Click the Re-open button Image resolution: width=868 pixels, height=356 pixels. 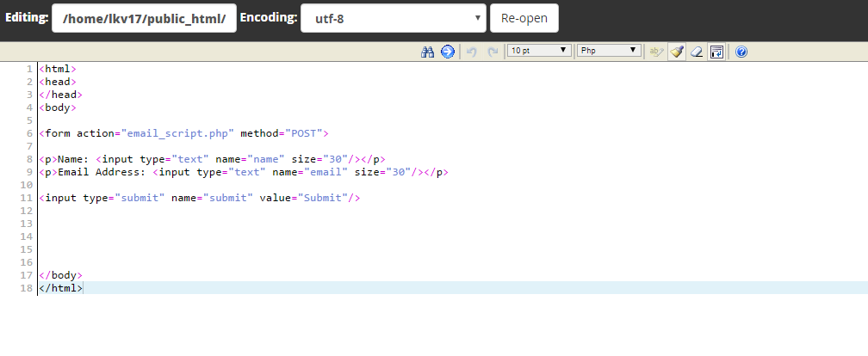524,18
